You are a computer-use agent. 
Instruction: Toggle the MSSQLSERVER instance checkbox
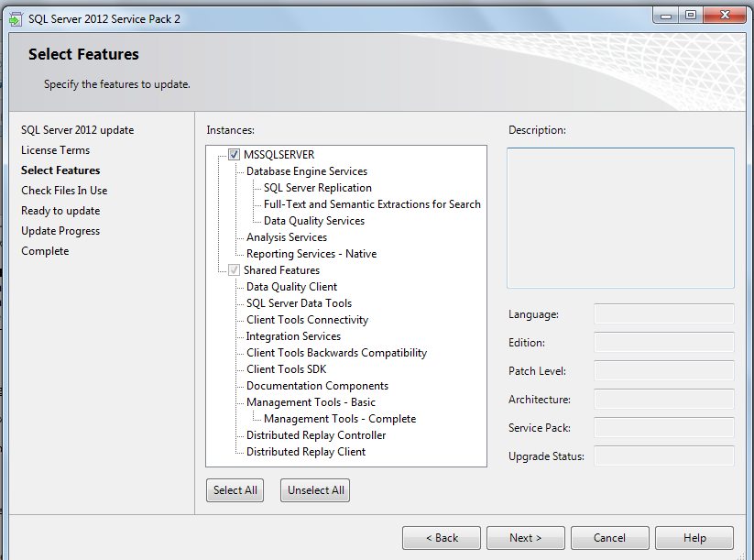pyautogui.click(x=234, y=154)
